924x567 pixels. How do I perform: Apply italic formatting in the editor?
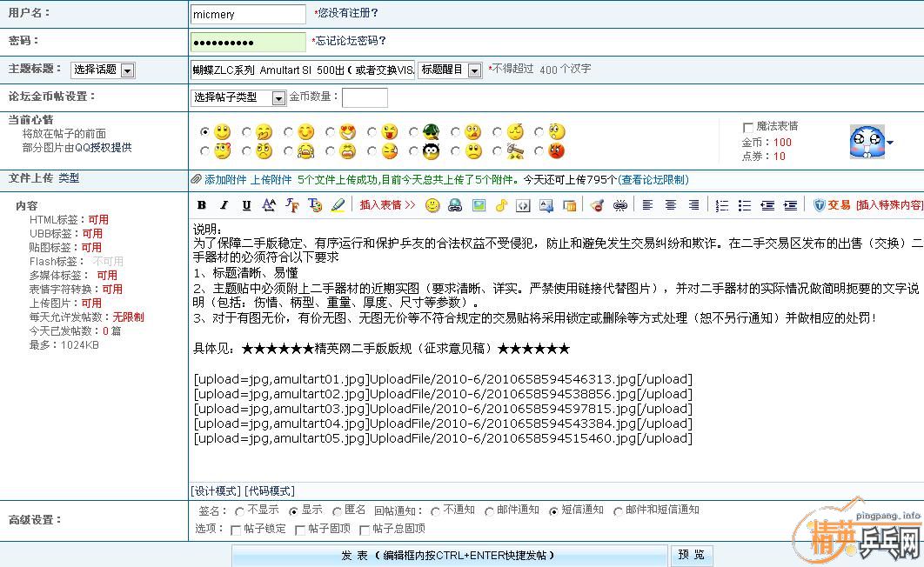[x=224, y=205]
